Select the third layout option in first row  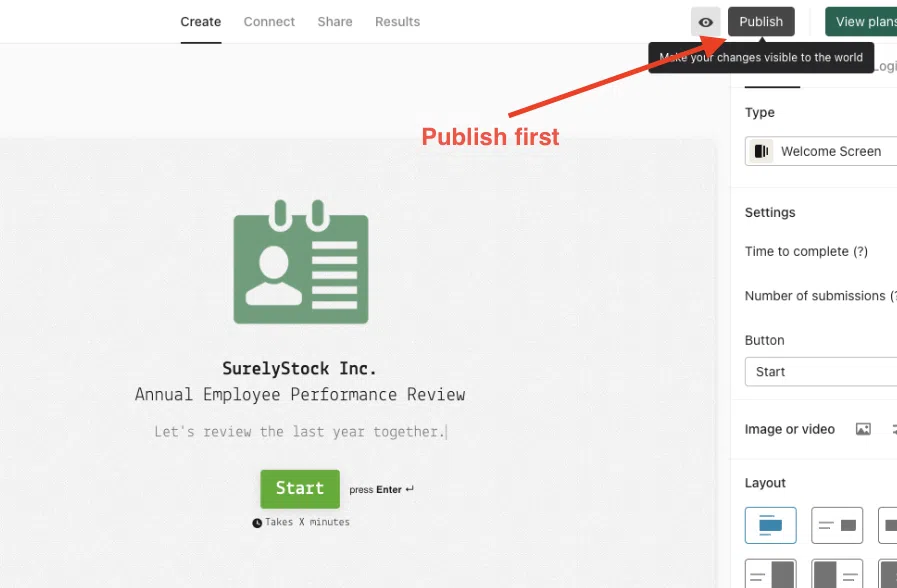(888, 525)
